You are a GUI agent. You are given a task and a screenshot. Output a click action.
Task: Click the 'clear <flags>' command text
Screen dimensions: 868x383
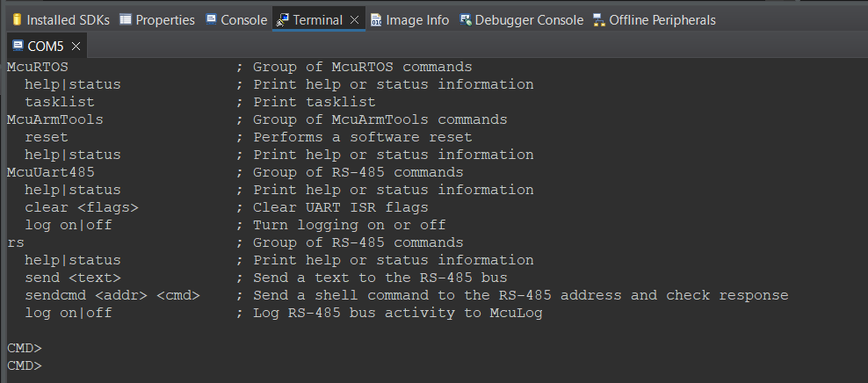click(x=81, y=207)
